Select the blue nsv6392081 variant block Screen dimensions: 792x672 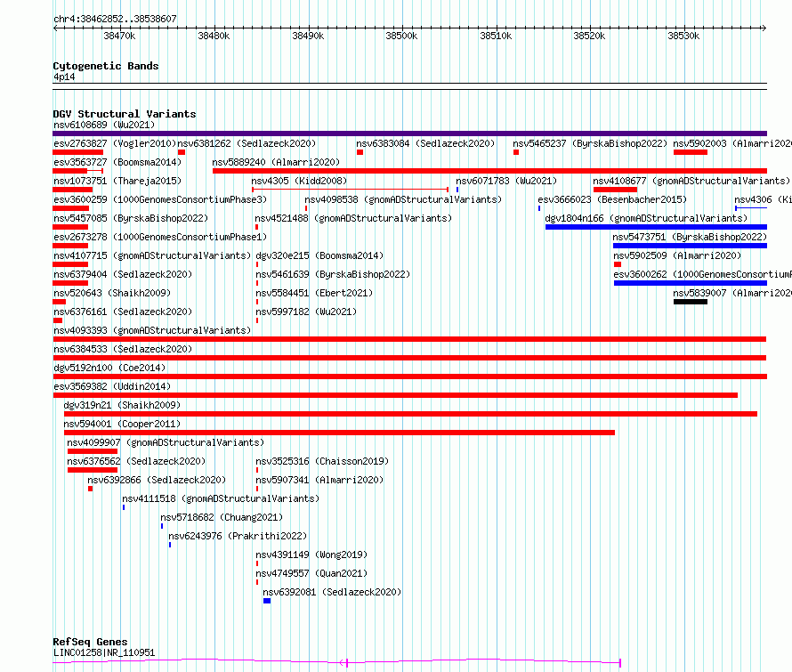(x=267, y=602)
